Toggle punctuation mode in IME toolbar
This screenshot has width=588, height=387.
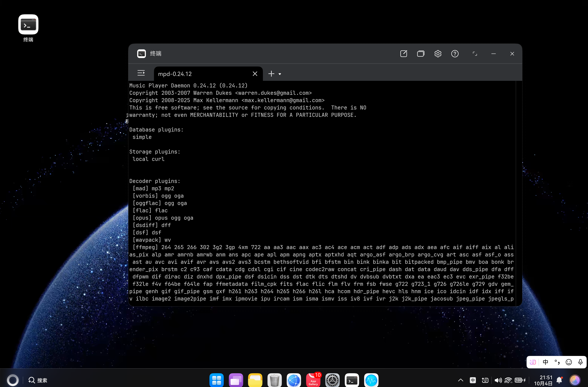coord(557,362)
